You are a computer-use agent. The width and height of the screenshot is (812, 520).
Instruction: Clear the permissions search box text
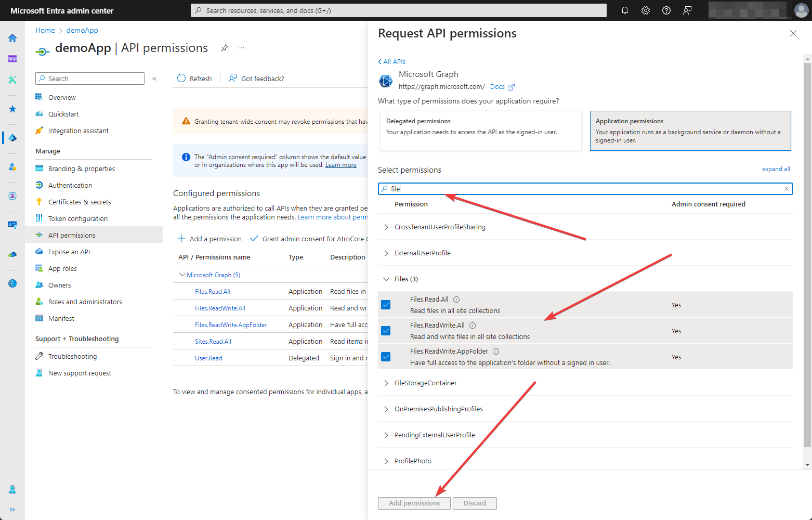[x=786, y=189]
